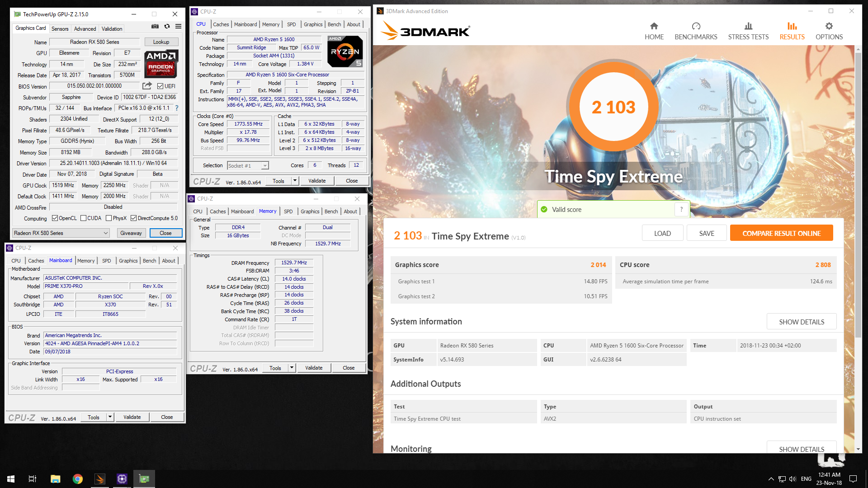
Task: Open Bench tab in top CPU-Z window
Action: tap(335, 24)
